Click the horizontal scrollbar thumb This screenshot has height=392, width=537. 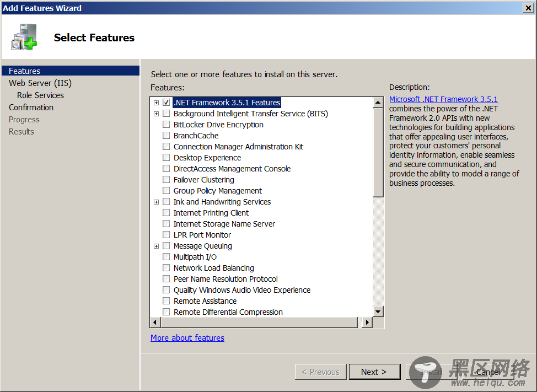coord(259,322)
